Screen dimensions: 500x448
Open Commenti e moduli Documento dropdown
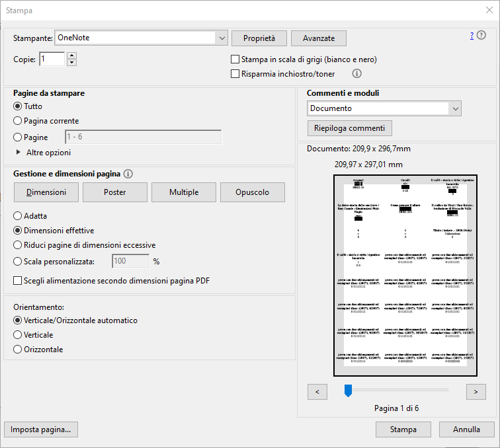pyautogui.click(x=454, y=108)
